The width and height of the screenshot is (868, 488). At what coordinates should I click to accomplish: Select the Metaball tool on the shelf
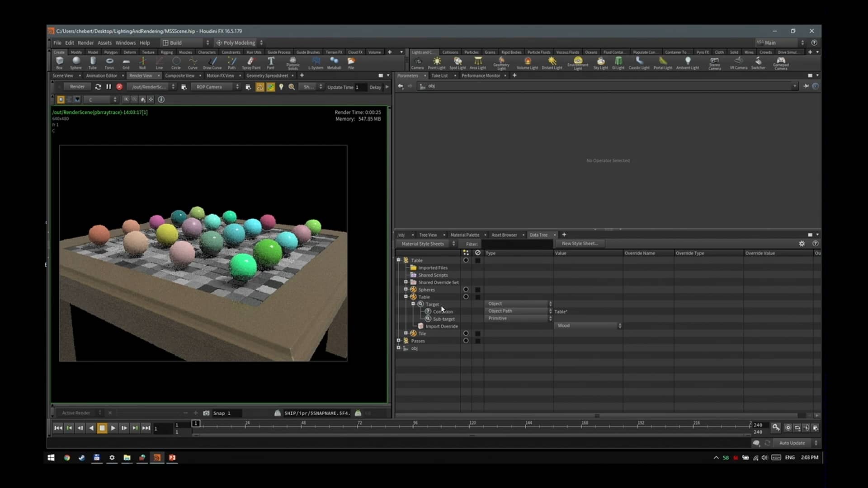[334, 62]
